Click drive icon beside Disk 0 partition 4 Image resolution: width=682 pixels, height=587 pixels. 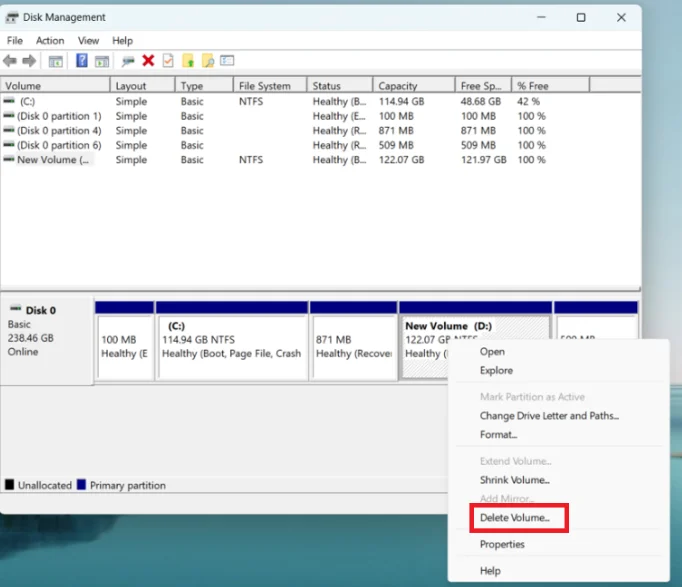coord(9,130)
